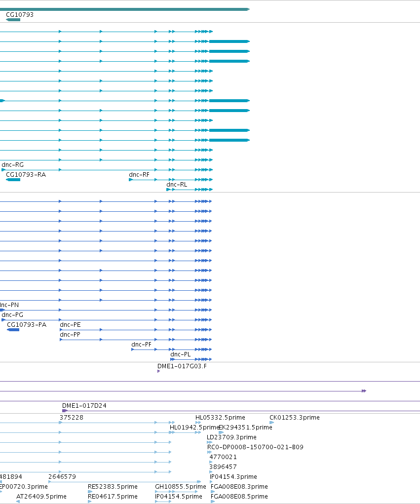Select the FGA008E08.3prime label
The image size is (420, 504).
[x=239, y=487]
